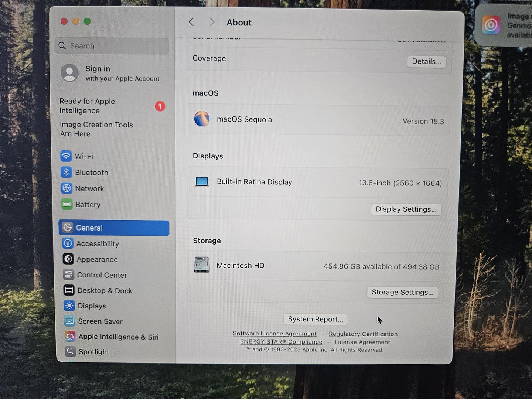Open Displays settings pane
This screenshot has width=532, height=399.
coord(114,306)
